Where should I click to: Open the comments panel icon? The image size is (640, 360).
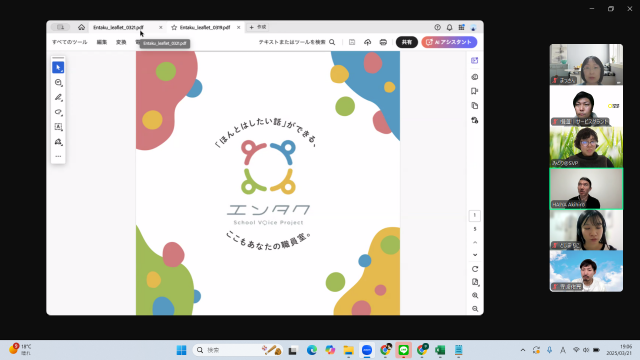coord(474,77)
